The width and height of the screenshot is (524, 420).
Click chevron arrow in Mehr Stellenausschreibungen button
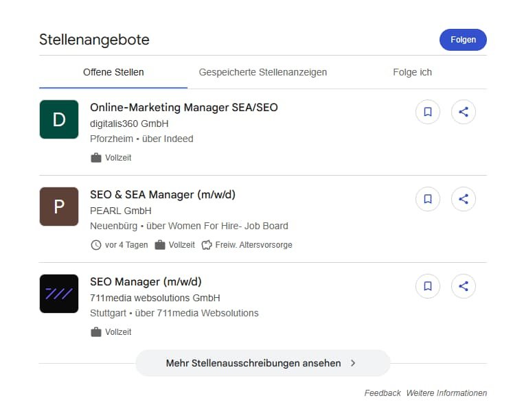coord(353,363)
